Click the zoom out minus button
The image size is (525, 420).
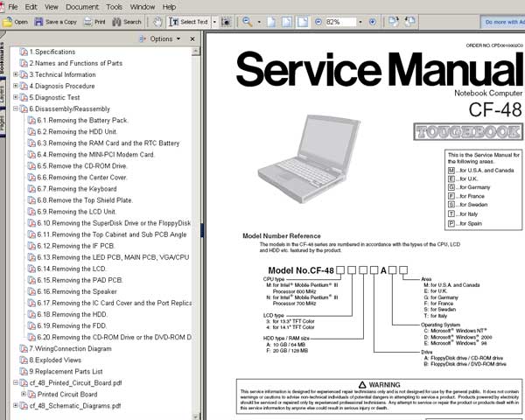coord(318,22)
